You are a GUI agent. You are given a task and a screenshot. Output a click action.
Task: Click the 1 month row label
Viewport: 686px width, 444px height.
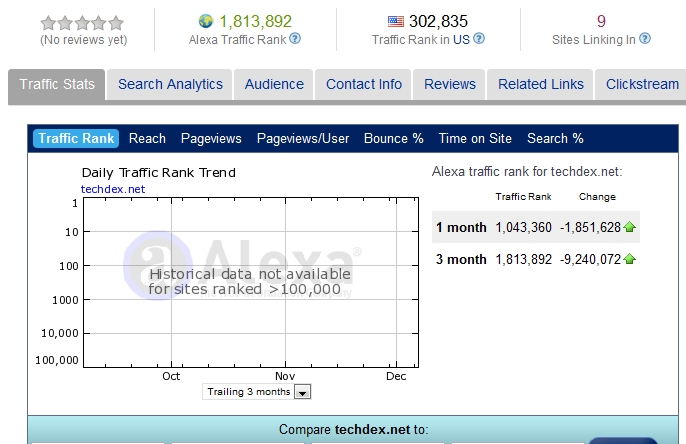461,227
